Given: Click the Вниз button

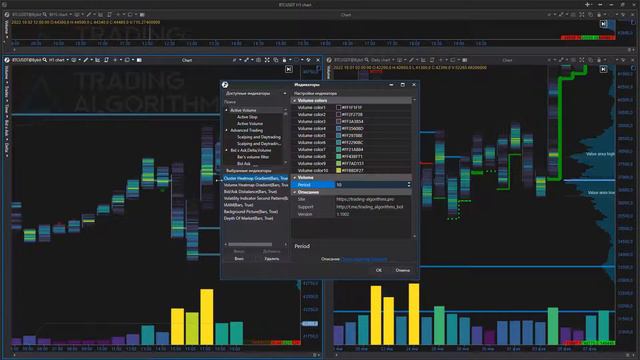Looking at the screenshot, I should click(239, 259).
